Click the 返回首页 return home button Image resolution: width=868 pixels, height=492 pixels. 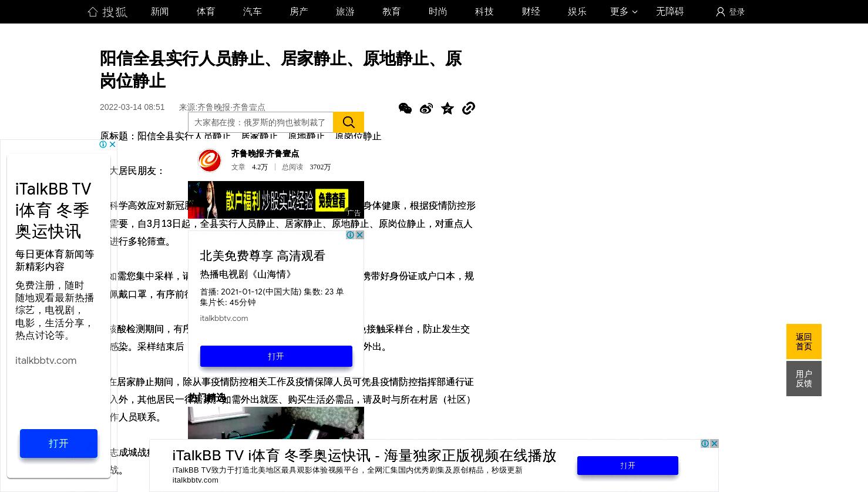click(804, 342)
